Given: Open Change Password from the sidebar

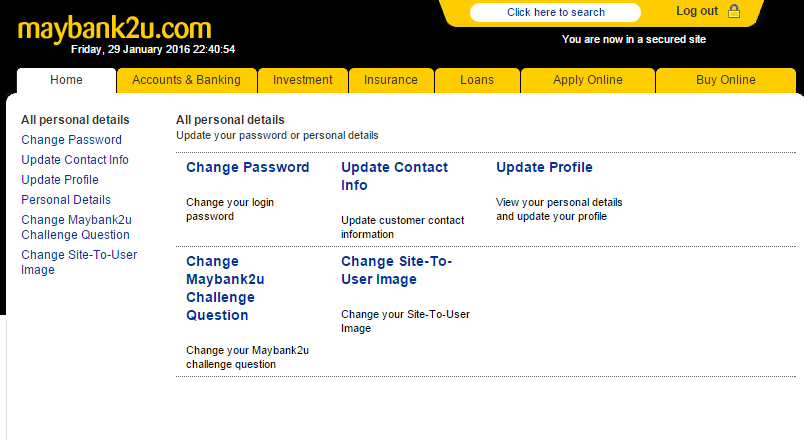Looking at the screenshot, I should pos(71,140).
